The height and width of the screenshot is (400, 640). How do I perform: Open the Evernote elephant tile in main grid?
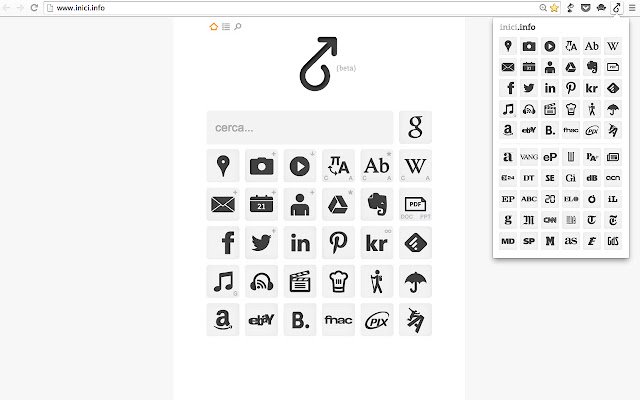click(377, 204)
